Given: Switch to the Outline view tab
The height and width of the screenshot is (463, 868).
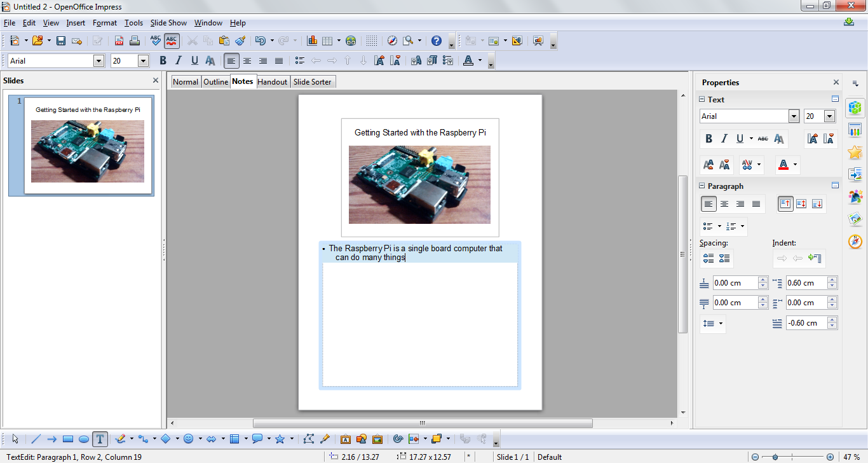Looking at the screenshot, I should pos(215,82).
